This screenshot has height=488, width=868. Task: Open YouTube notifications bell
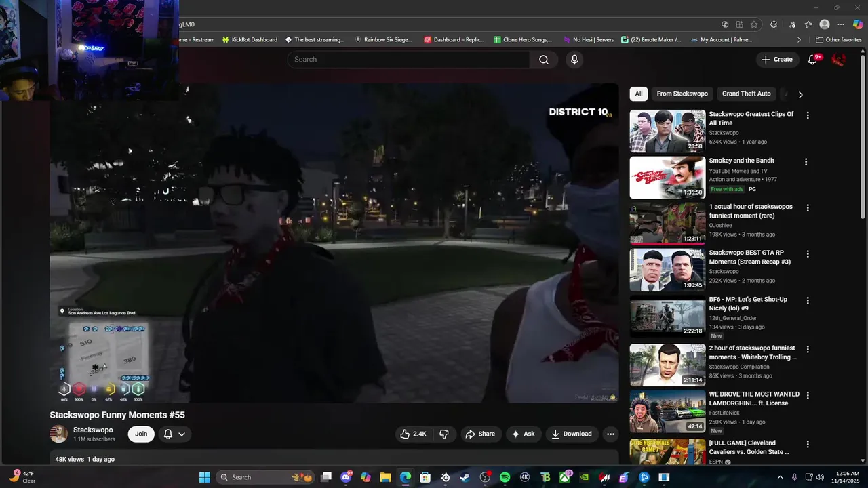click(x=812, y=60)
